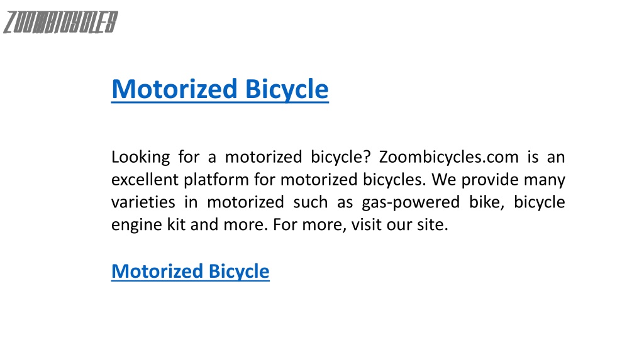The width and height of the screenshot is (644, 362).
Task: Open the large Motorized Bicycle heading link
Action: pos(219,89)
